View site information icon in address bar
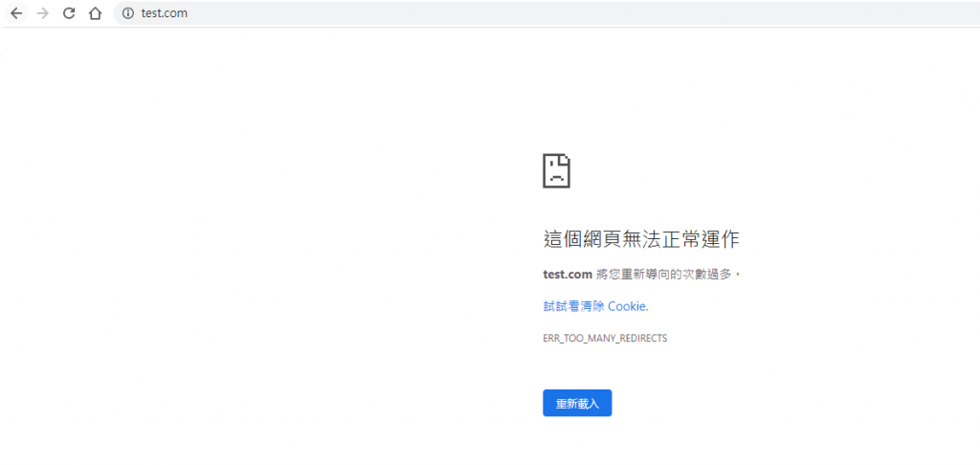This screenshot has height=465, width=980. (x=128, y=13)
